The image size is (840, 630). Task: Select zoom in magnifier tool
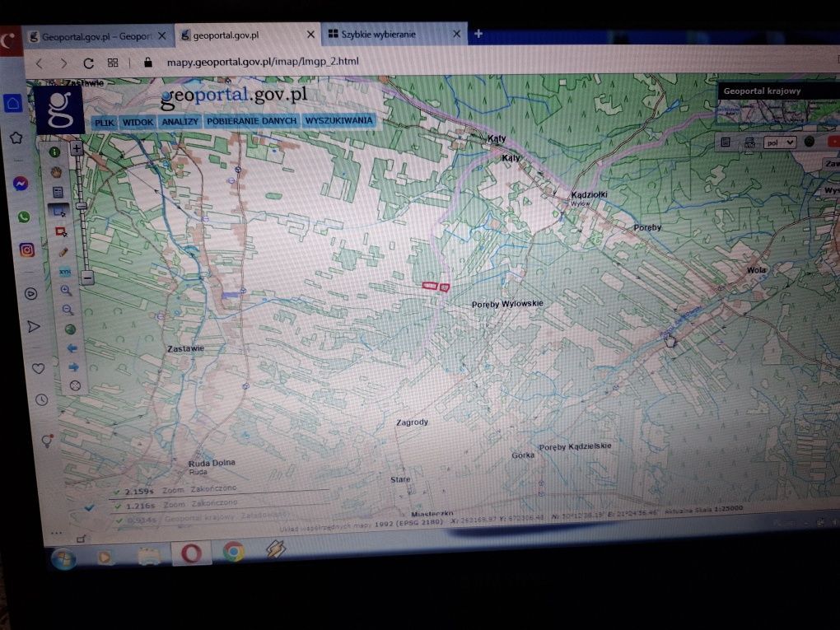(66, 291)
